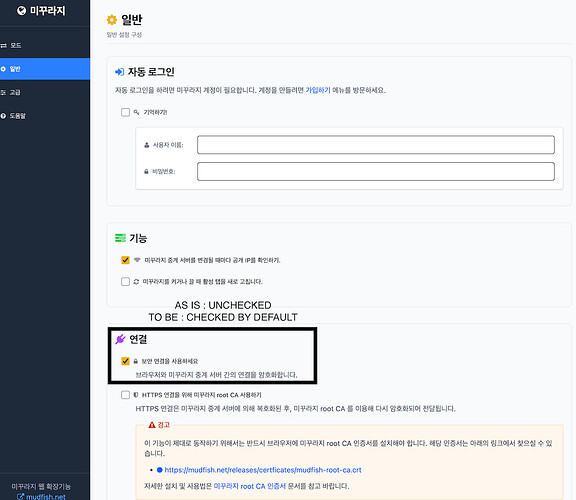Viewport: 576px width, 500px height.
Task: Click the orange gear icon beside 일반 heading
Action: [112, 19]
